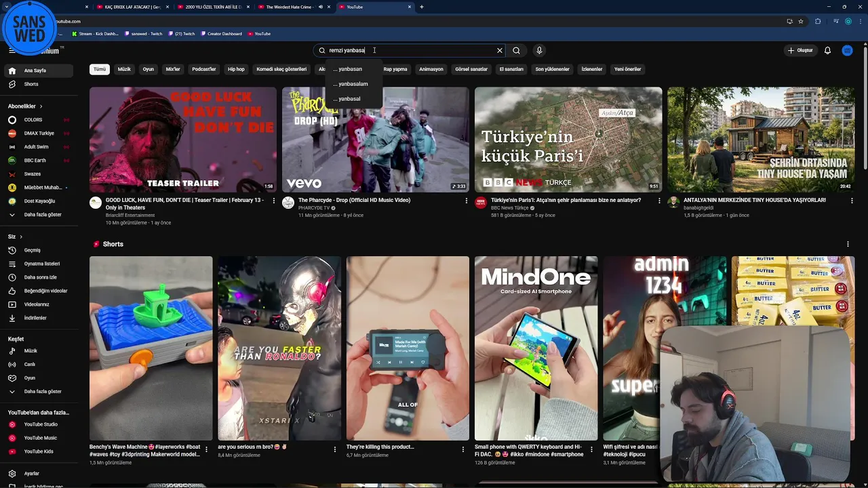Bookmark this page with star icon
868x488 pixels.
coord(801,21)
